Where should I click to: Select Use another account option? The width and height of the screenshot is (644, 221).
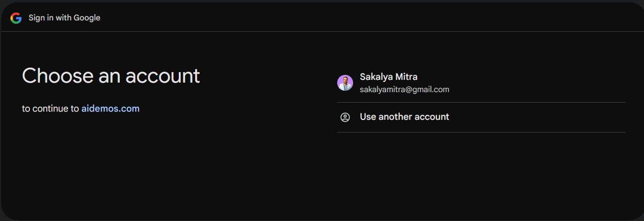click(481, 117)
